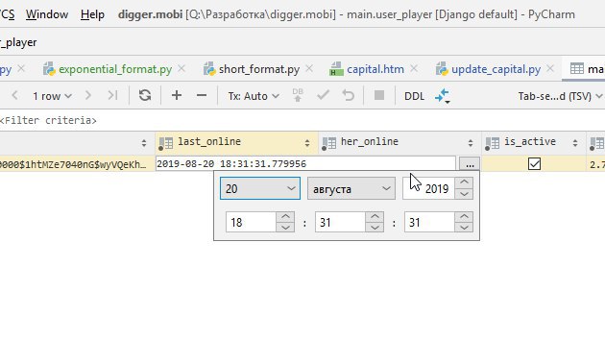Decrease the seconds value
605x364 pixels.
click(464, 228)
